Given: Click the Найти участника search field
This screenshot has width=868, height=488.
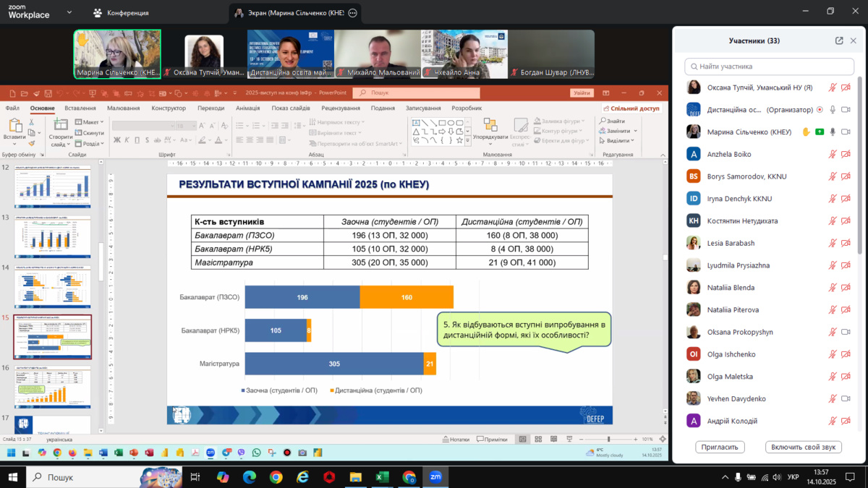Looking at the screenshot, I should (769, 67).
